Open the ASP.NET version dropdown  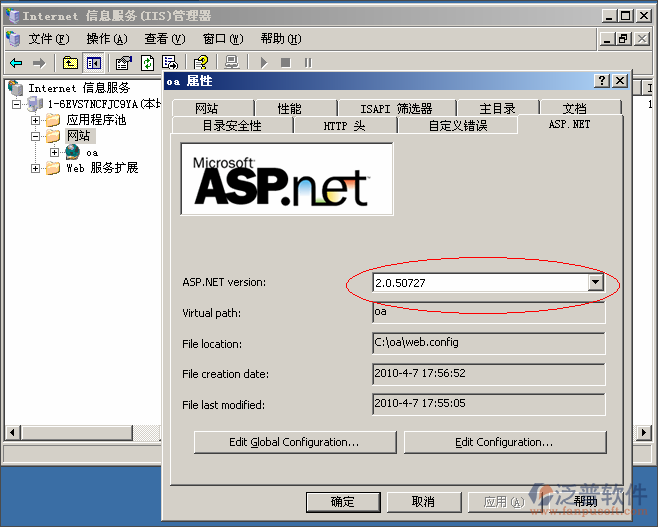pyautogui.click(x=596, y=283)
